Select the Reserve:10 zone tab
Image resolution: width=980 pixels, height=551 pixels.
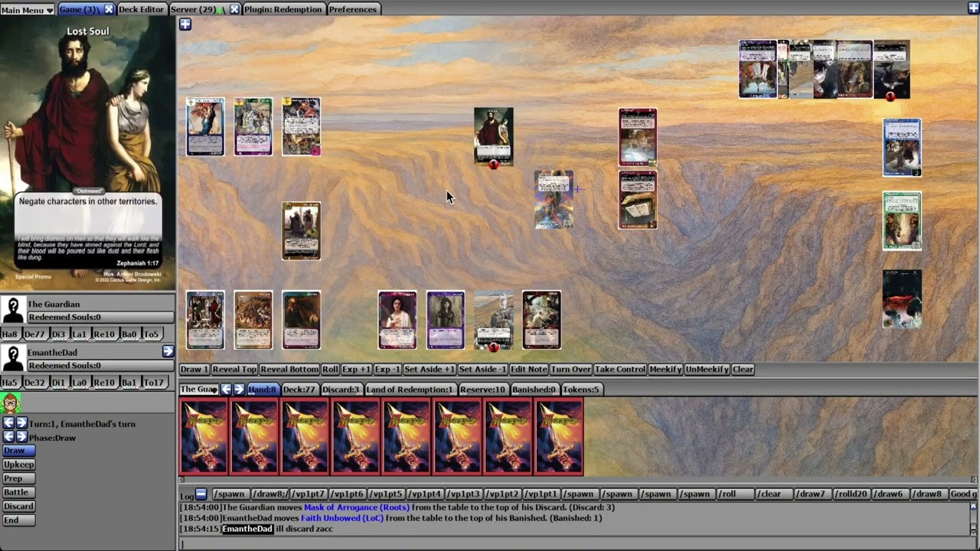(482, 390)
